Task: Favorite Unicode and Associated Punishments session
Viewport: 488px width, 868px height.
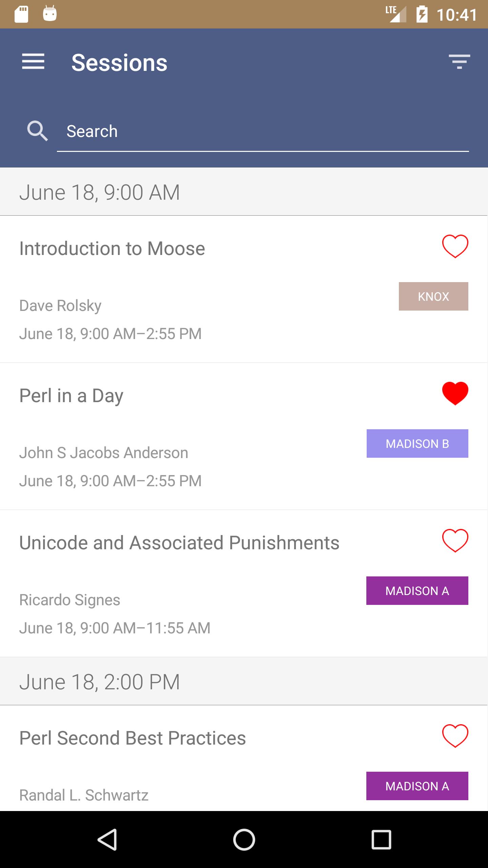Action: click(x=455, y=540)
